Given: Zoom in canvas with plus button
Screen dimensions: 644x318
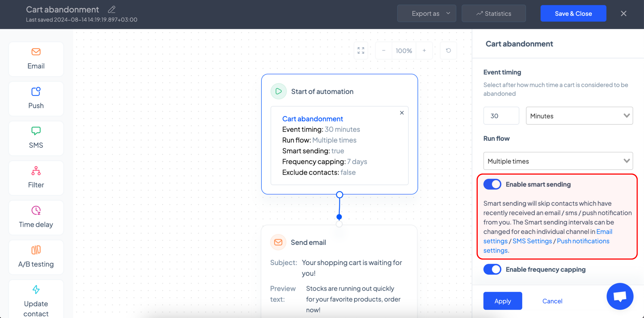Looking at the screenshot, I should (424, 51).
